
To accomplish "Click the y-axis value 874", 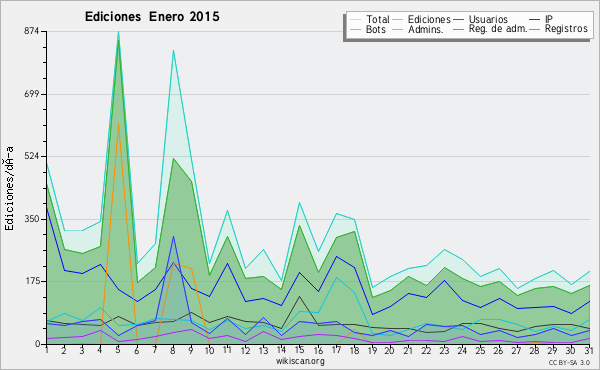I will [x=32, y=31].
